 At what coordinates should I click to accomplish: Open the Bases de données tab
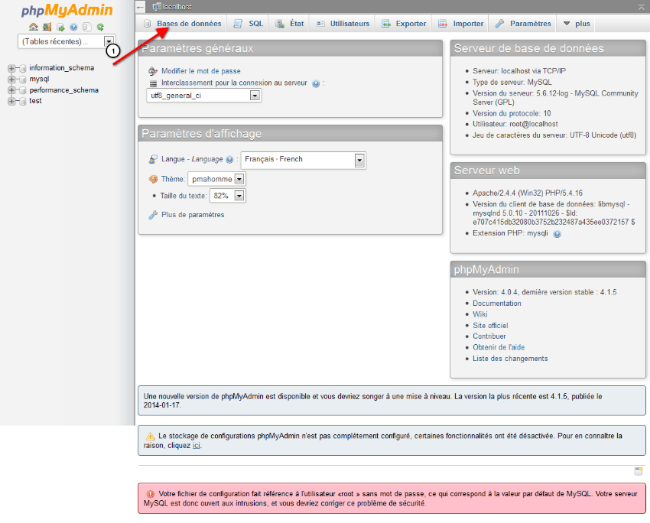182,24
